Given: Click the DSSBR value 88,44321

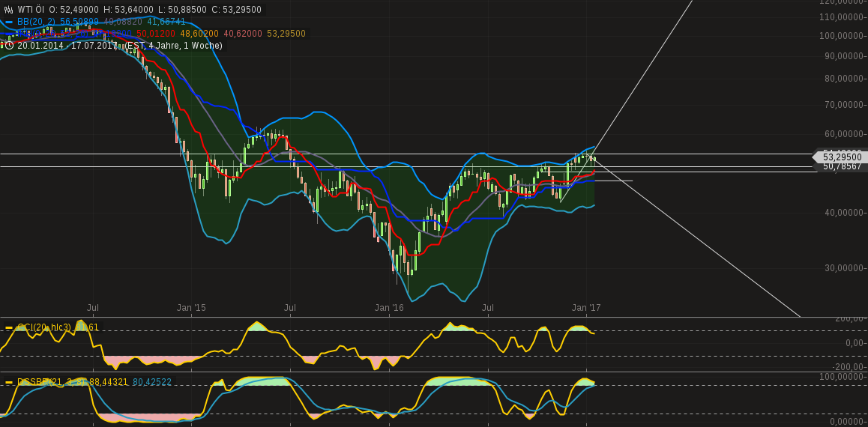Looking at the screenshot, I should (109, 381).
